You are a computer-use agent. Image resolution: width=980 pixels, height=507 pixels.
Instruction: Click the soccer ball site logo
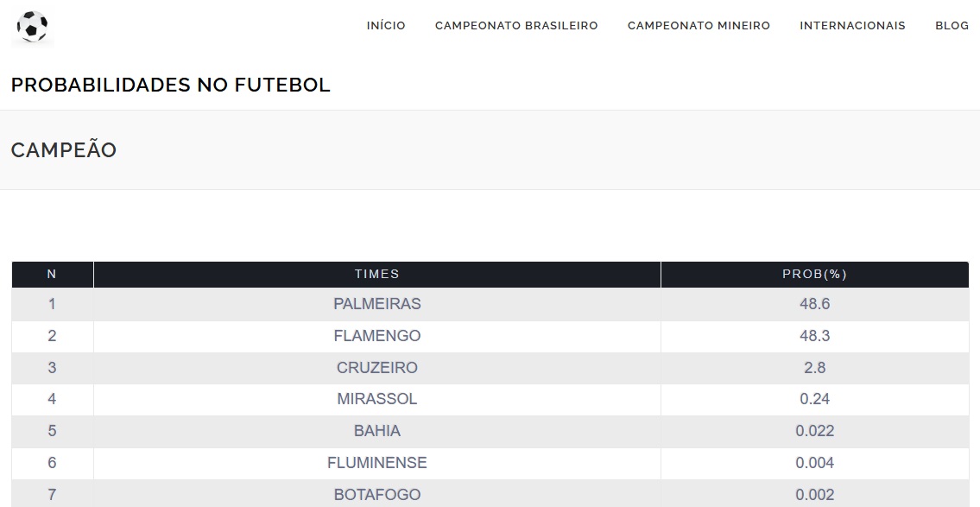pos(33,27)
